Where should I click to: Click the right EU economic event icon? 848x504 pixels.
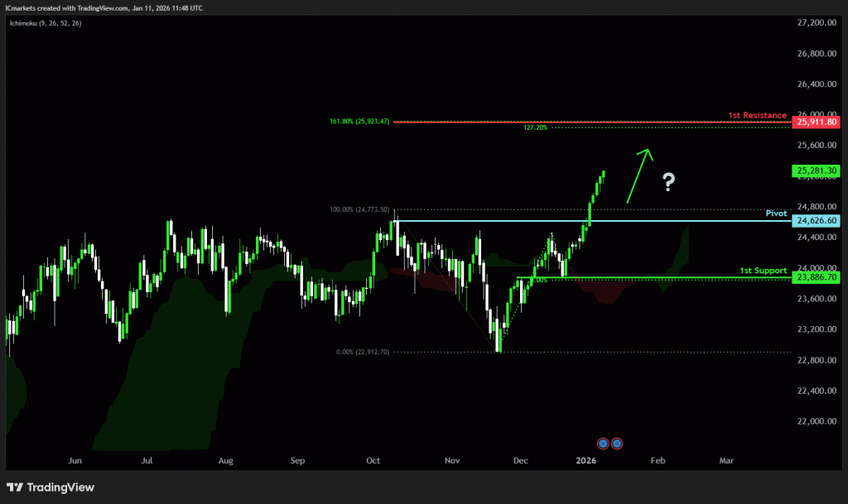coord(617,444)
